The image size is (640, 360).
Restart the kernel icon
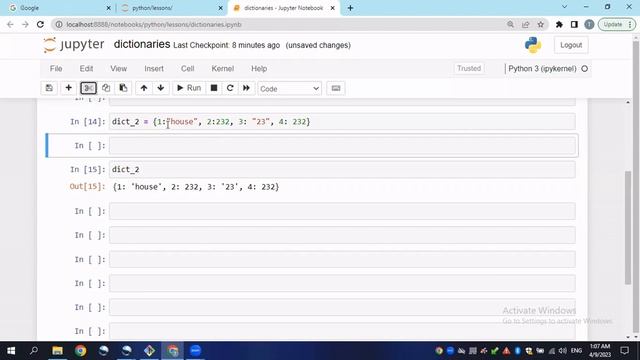tap(230, 88)
